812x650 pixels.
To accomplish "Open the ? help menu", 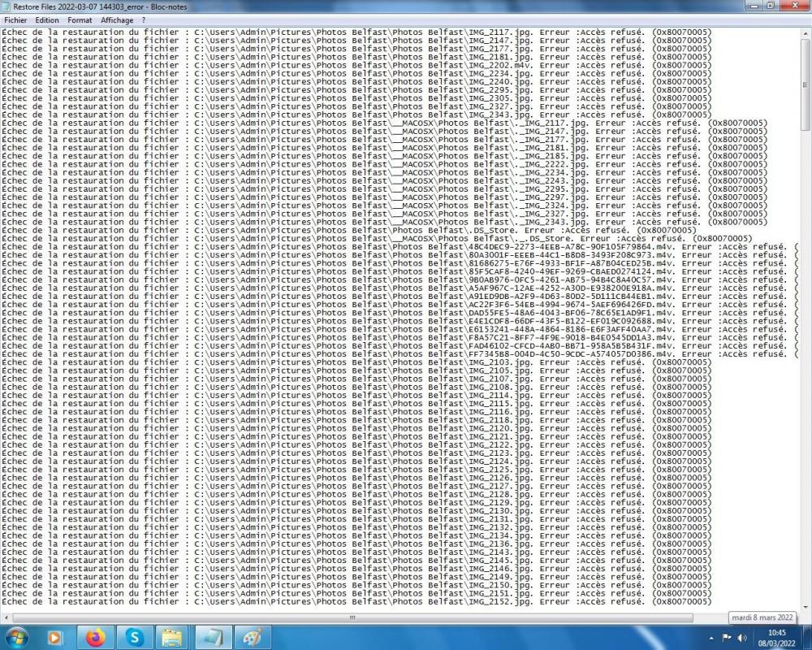I will [144, 20].
